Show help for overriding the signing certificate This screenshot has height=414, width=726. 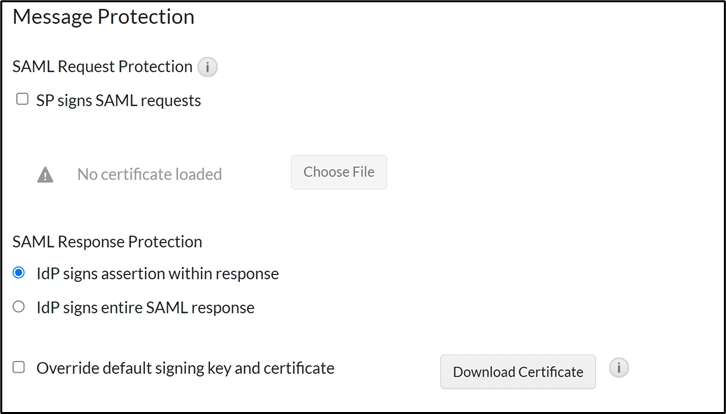619,368
